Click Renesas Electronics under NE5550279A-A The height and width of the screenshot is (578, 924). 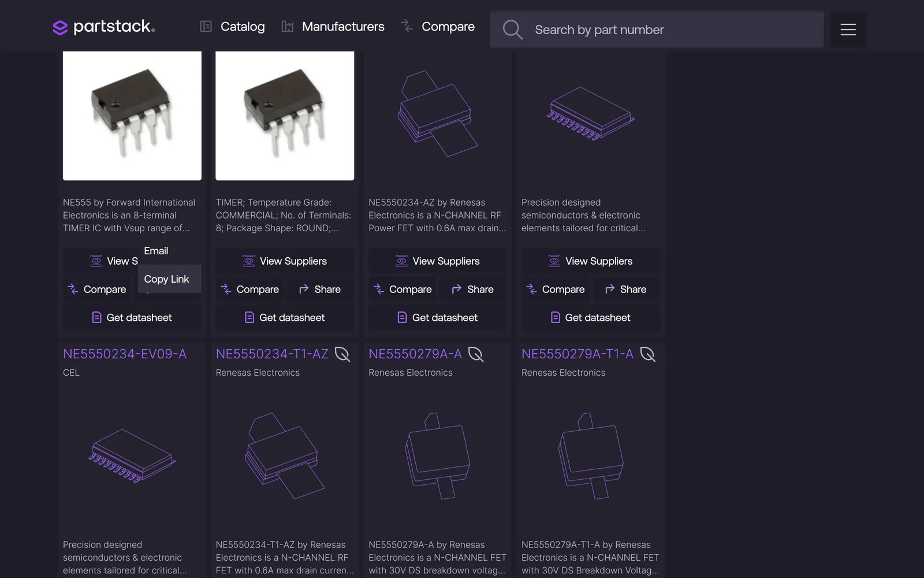411,373
